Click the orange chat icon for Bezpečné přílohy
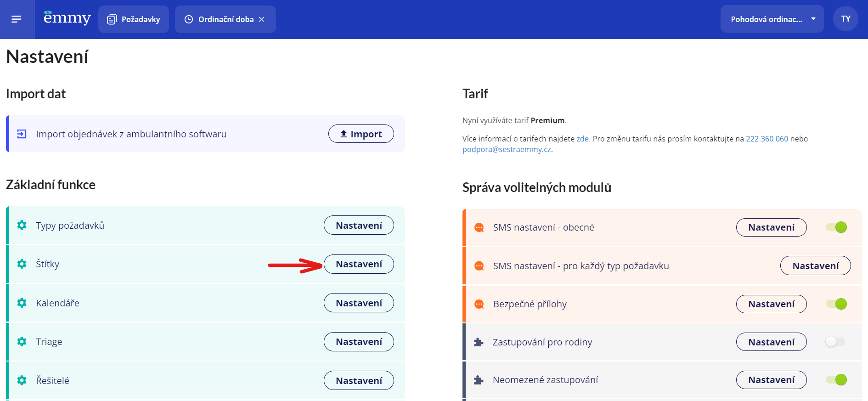 [479, 304]
